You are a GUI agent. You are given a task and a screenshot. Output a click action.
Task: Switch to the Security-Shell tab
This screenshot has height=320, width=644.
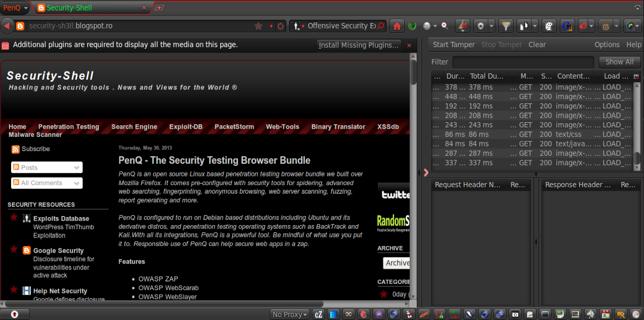(x=92, y=8)
